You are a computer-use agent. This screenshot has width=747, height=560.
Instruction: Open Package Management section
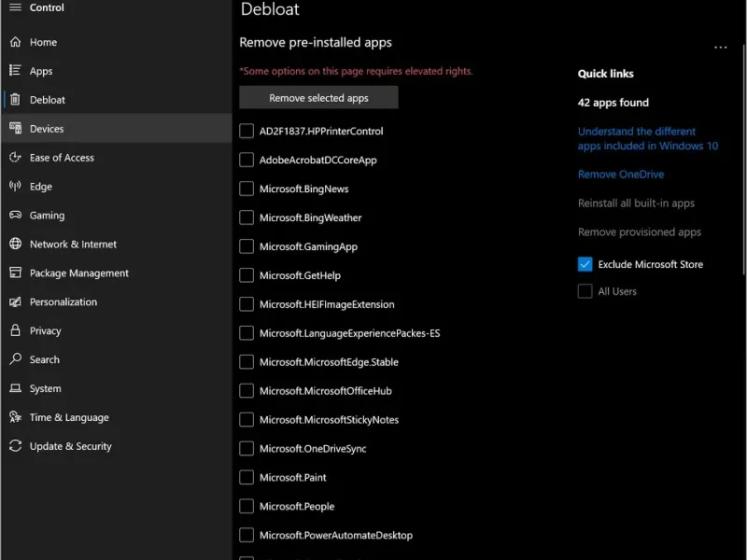click(78, 273)
